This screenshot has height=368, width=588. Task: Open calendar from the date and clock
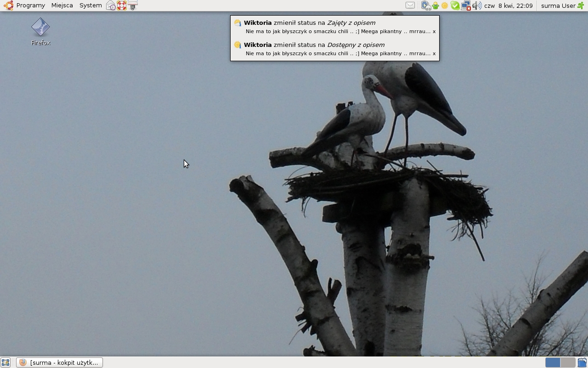pyautogui.click(x=508, y=6)
